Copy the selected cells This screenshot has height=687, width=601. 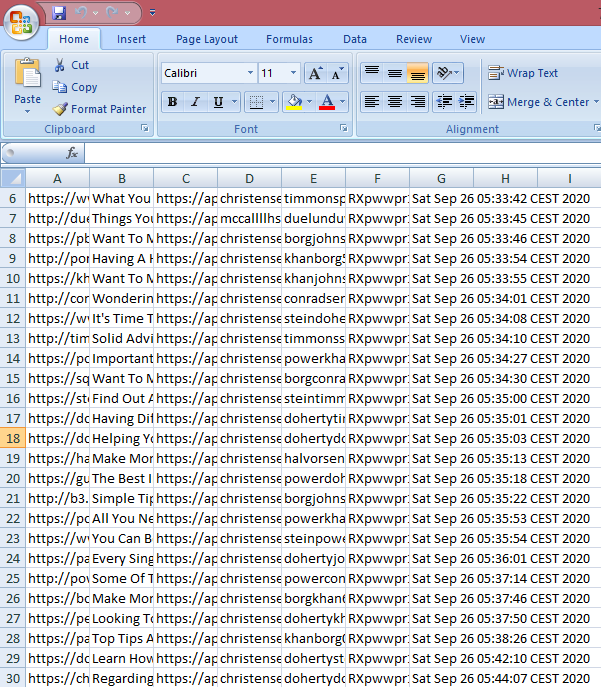tap(74, 87)
